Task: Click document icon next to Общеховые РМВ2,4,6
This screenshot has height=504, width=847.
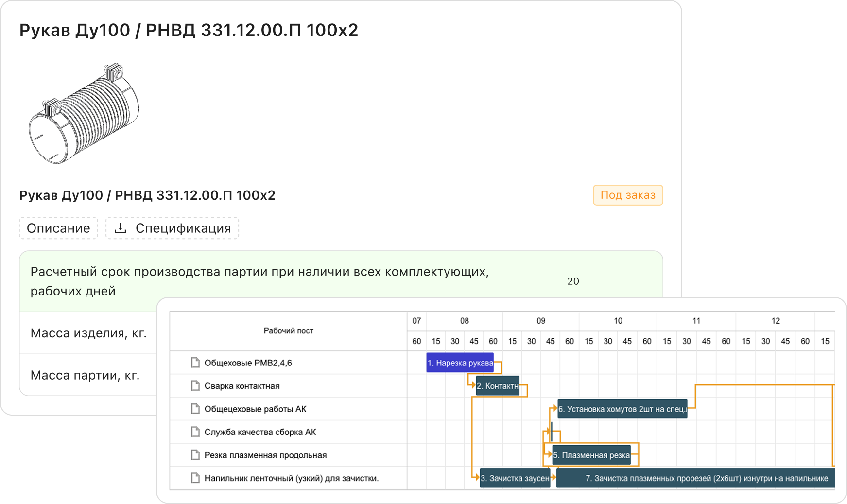Action: [195, 363]
